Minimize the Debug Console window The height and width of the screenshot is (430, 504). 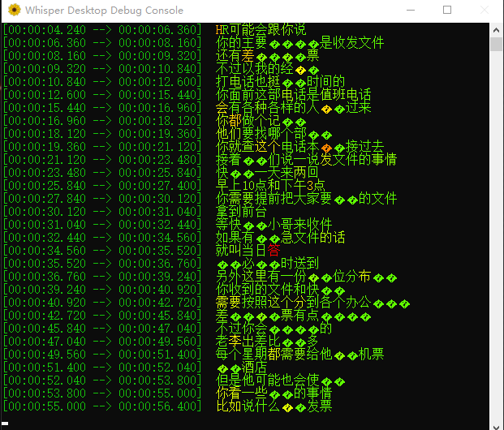click(411, 10)
